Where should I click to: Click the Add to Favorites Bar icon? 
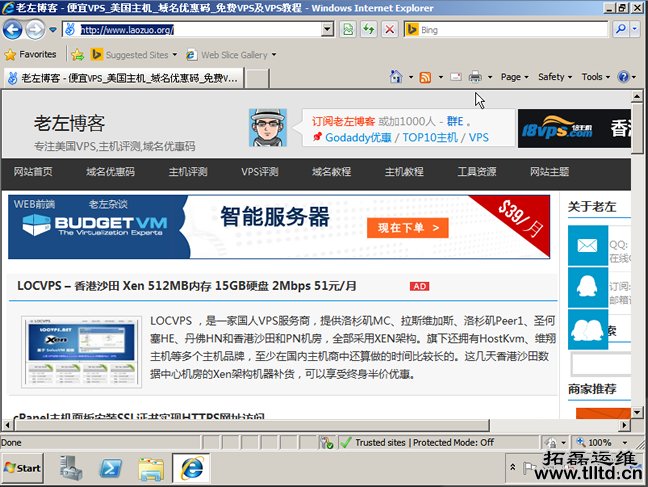pos(77,55)
